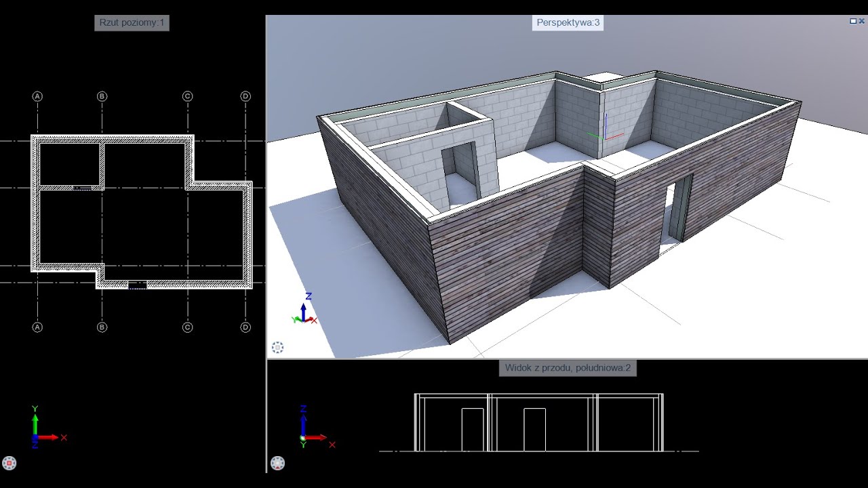Image resolution: width=868 pixels, height=488 pixels.
Task: Select the Widok z przodu, południowa:2 label
Action: (x=568, y=368)
